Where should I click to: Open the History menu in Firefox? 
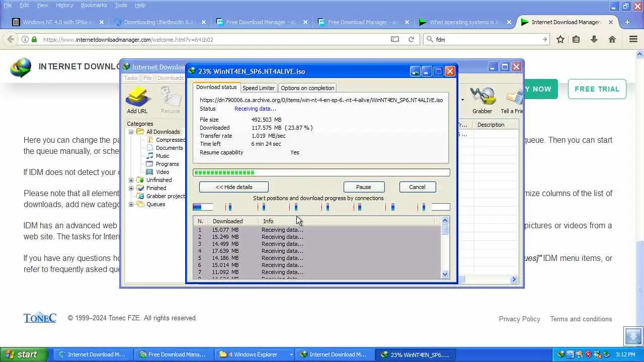point(64,5)
